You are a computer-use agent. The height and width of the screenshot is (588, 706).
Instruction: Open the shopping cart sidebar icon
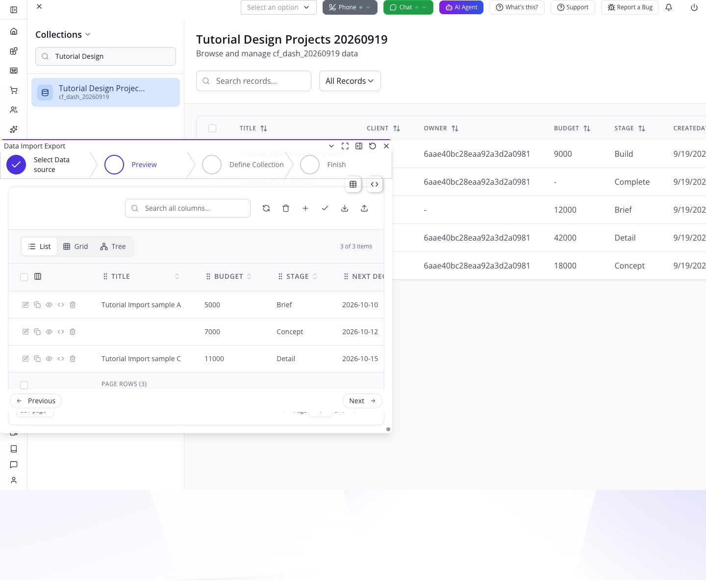[14, 90]
